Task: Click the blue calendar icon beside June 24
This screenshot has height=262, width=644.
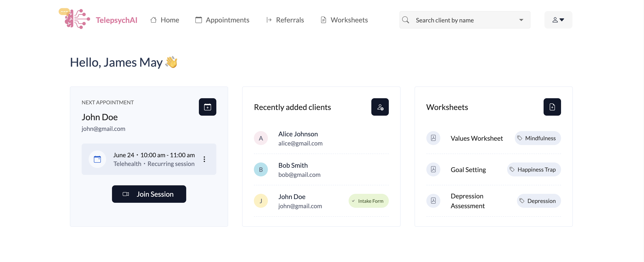Action: click(x=97, y=159)
